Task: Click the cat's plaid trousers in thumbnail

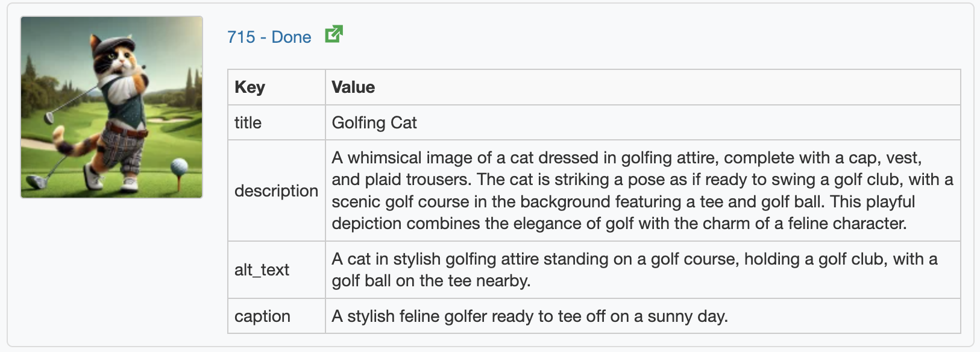Action: (x=122, y=150)
